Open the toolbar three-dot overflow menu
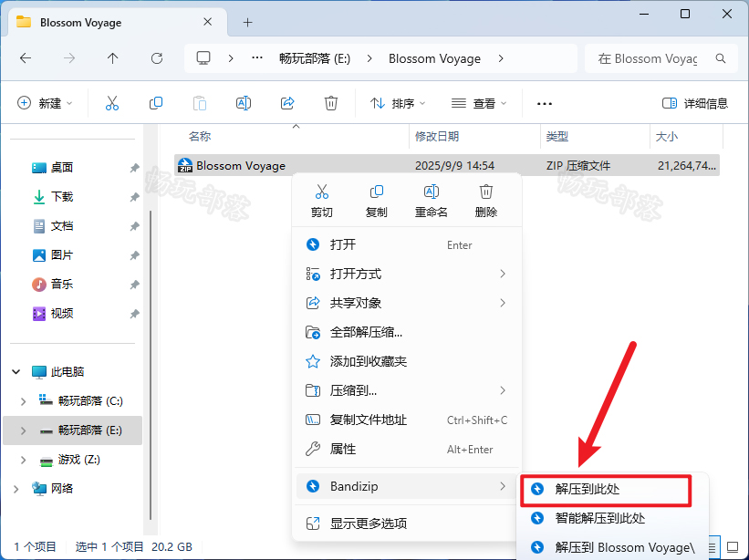 click(545, 103)
